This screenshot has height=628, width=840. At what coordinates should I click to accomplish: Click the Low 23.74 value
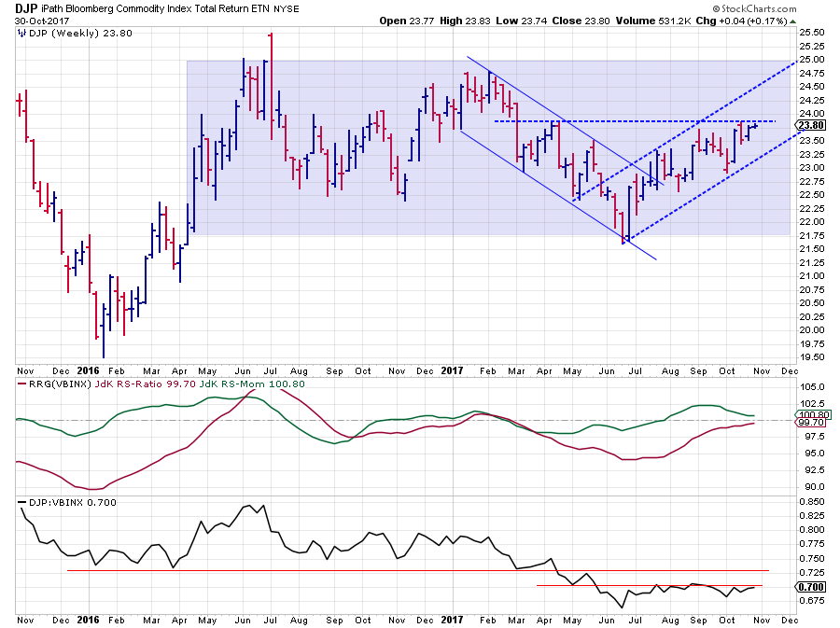521,21
